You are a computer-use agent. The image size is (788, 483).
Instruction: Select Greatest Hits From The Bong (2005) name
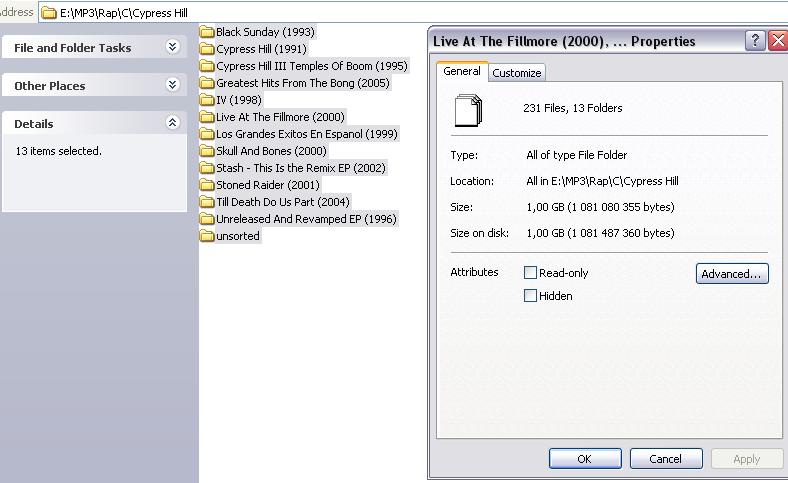[303, 83]
